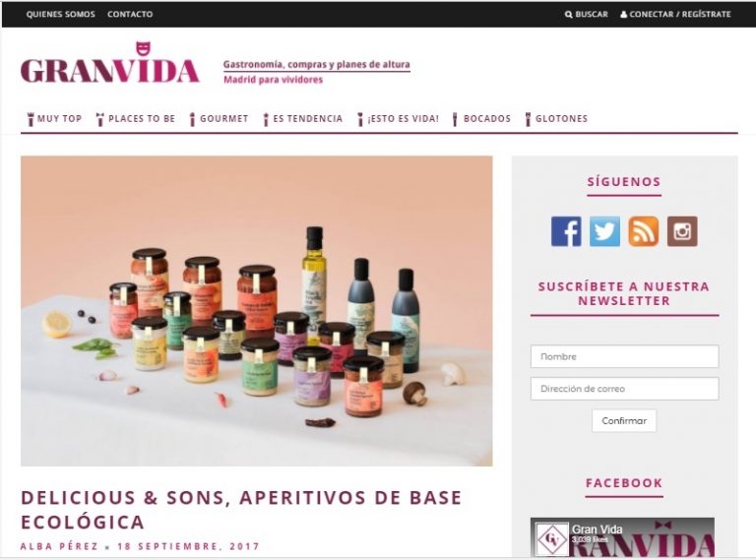Image resolution: width=756 pixels, height=560 pixels.
Task: Open the Delicious & Sons article photo
Action: [257, 311]
